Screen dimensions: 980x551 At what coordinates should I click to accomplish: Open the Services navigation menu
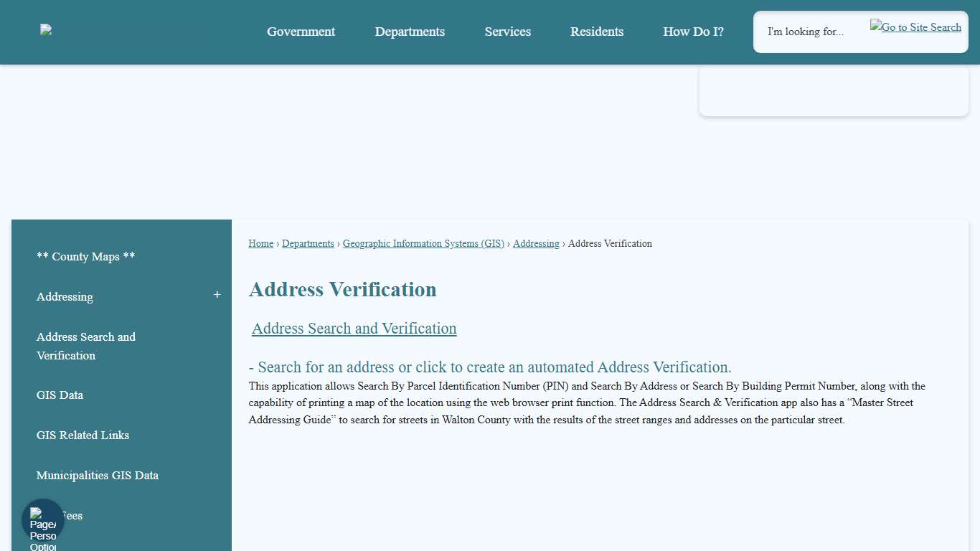point(507,32)
